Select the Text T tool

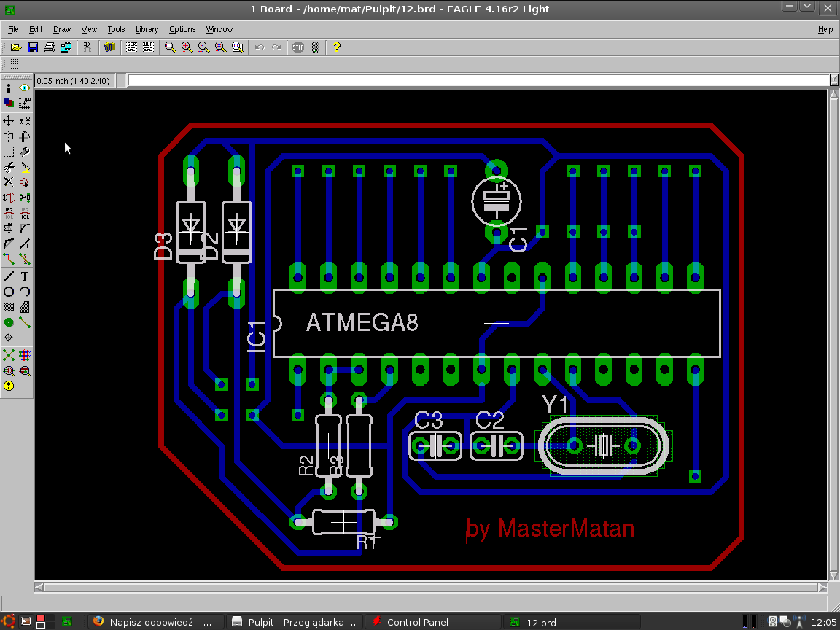click(x=25, y=276)
